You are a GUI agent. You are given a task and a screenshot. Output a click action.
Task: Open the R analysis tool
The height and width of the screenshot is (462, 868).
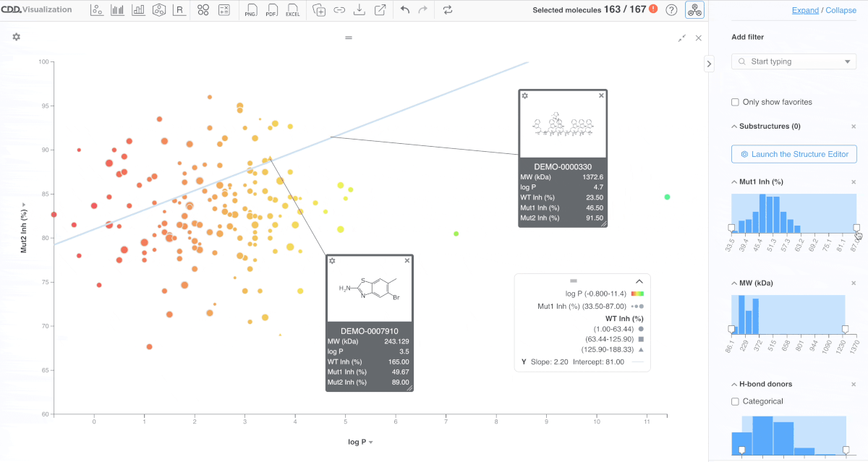click(x=179, y=10)
